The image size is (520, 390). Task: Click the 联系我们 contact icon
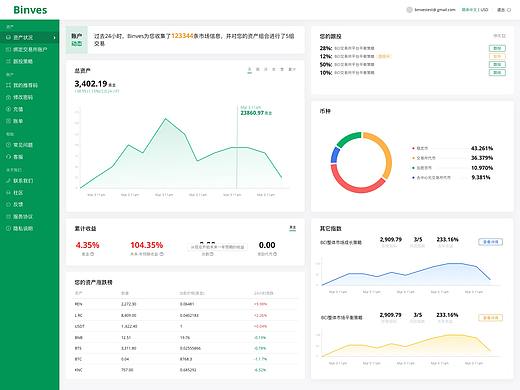9,181
